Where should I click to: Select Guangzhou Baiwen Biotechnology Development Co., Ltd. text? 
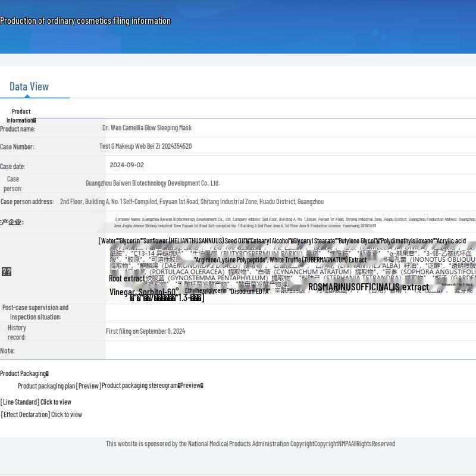152,183
